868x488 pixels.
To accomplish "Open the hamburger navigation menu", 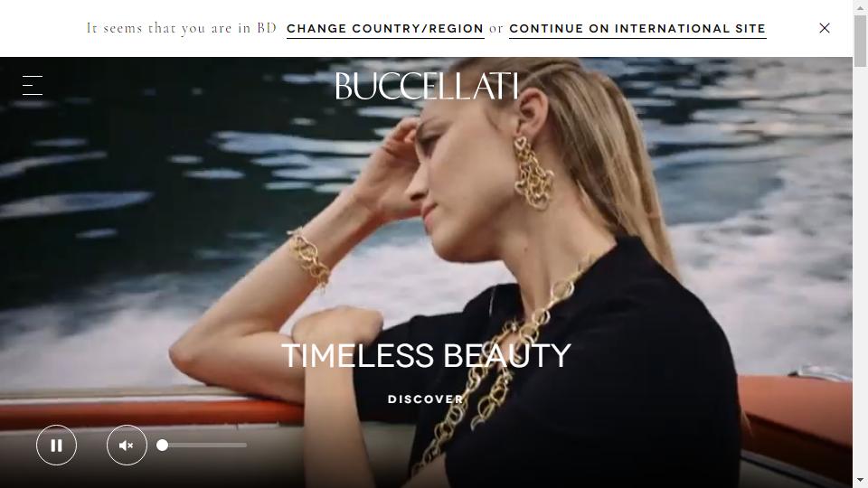I will [33, 85].
